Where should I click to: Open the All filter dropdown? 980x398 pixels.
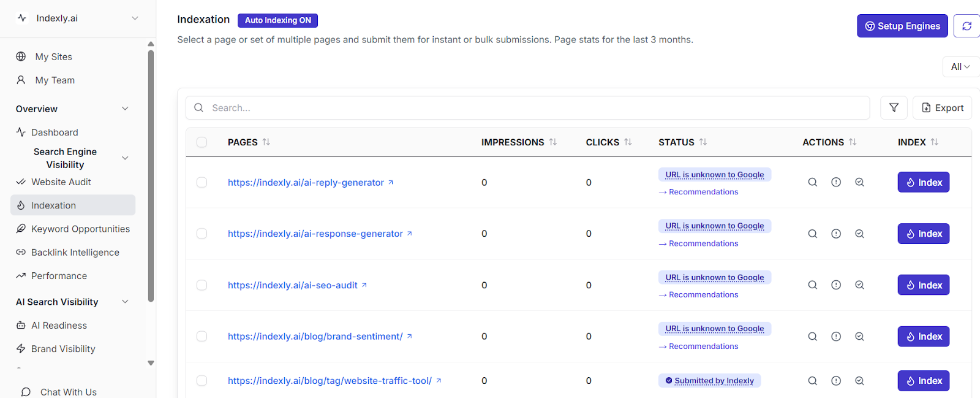tap(960, 67)
